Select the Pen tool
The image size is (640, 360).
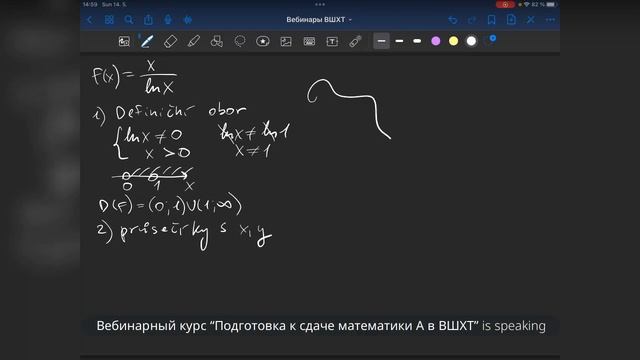tap(147, 41)
